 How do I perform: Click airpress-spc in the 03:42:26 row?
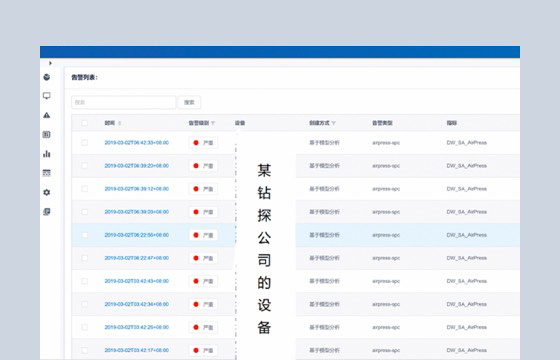coord(386,327)
